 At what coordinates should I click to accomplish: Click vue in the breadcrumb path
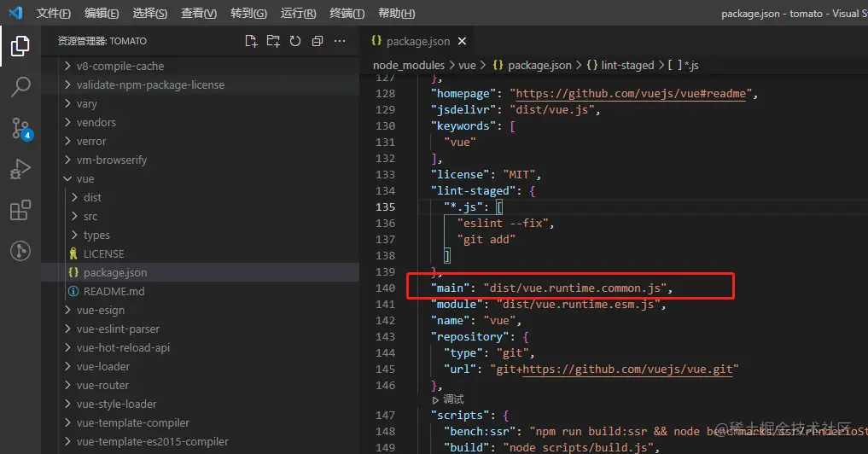click(467, 66)
